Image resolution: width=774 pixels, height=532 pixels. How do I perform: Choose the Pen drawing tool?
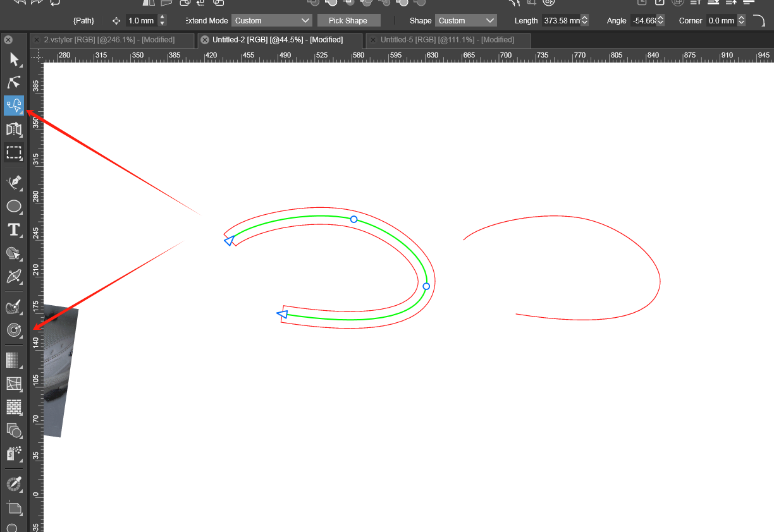pyautogui.click(x=14, y=183)
